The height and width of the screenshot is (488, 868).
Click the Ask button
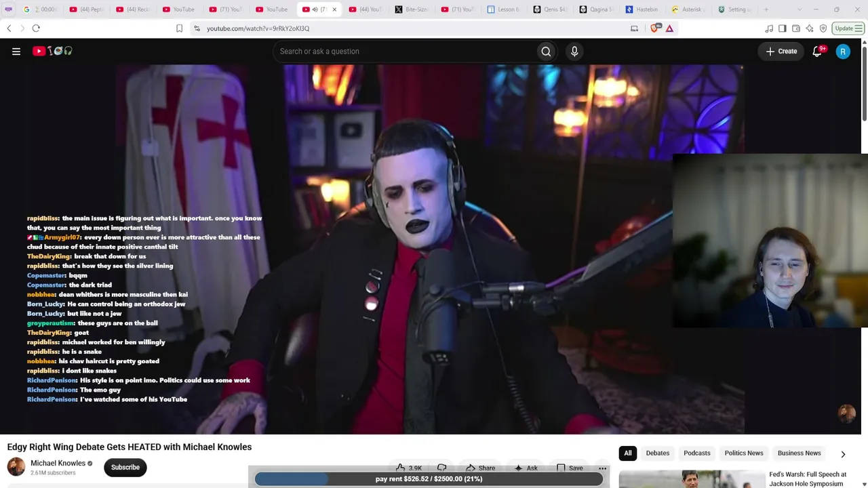tap(526, 468)
